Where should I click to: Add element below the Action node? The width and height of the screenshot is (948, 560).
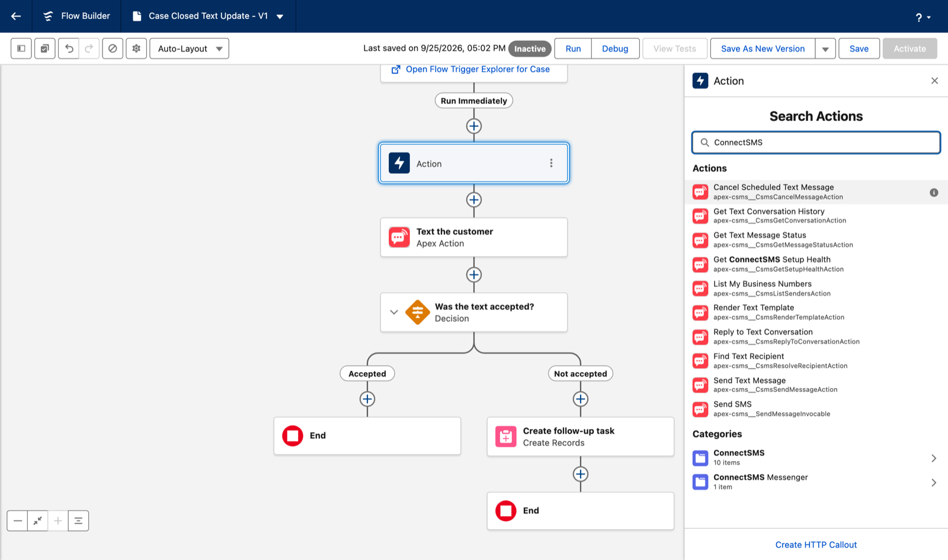pos(474,200)
